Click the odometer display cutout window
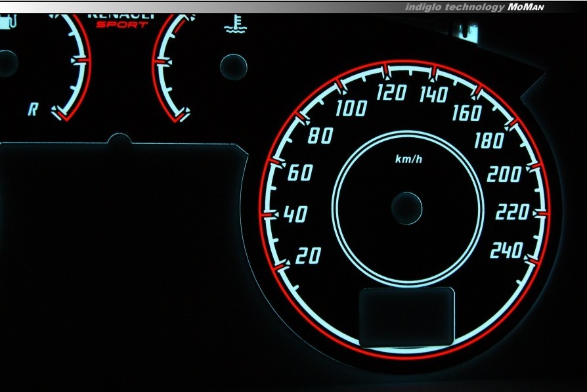Screen dimensions: 587x392 (407, 316)
